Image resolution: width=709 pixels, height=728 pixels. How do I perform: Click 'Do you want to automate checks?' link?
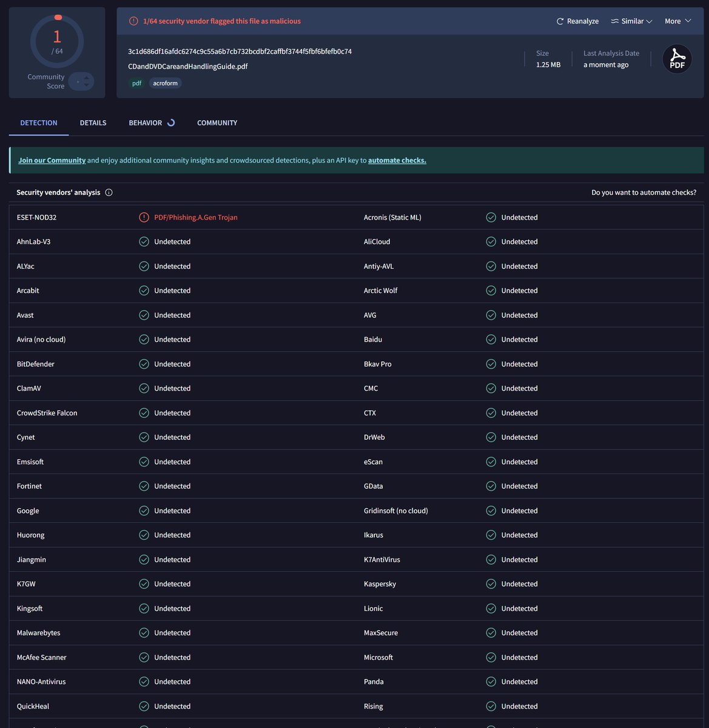tap(644, 192)
